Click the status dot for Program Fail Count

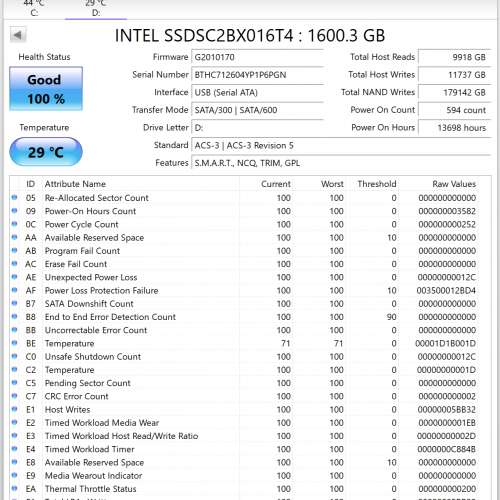click(14, 250)
